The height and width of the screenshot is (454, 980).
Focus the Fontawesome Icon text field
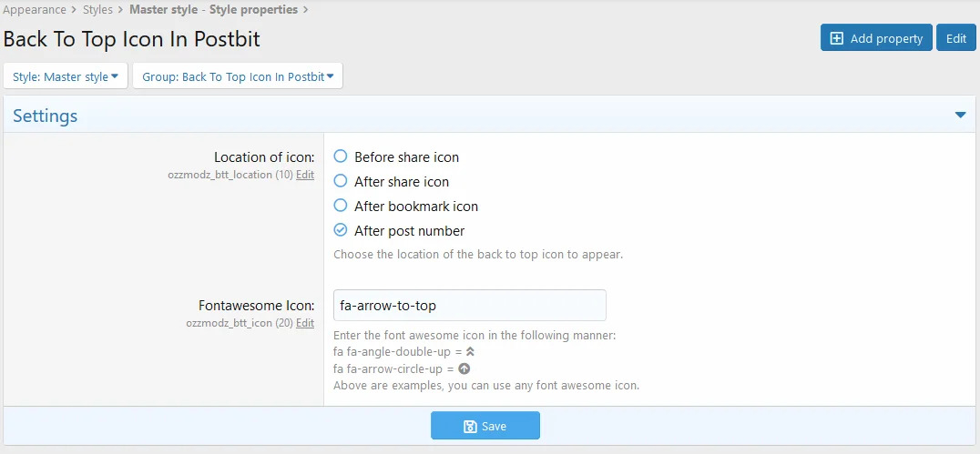pos(469,306)
